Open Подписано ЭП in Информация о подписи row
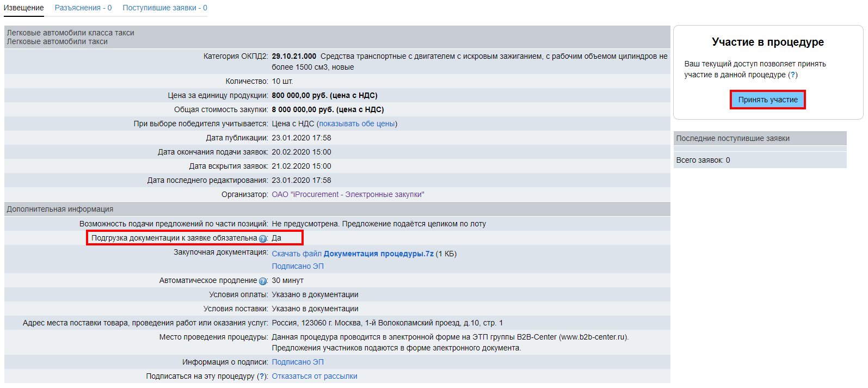This screenshot has width=868, height=388. pos(298,362)
